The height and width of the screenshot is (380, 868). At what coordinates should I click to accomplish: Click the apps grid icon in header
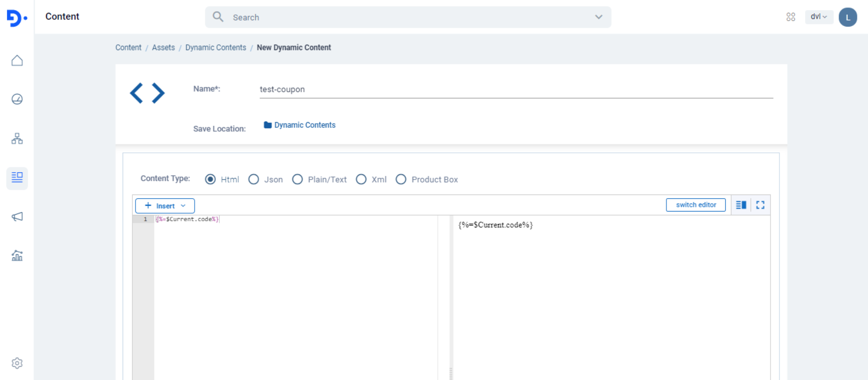coord(791,17)
